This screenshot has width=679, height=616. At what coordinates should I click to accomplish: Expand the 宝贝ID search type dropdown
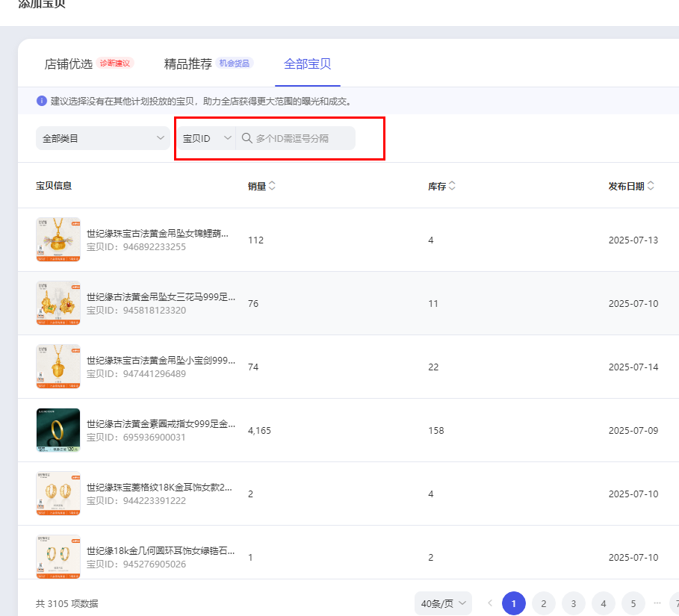point(206,138)
